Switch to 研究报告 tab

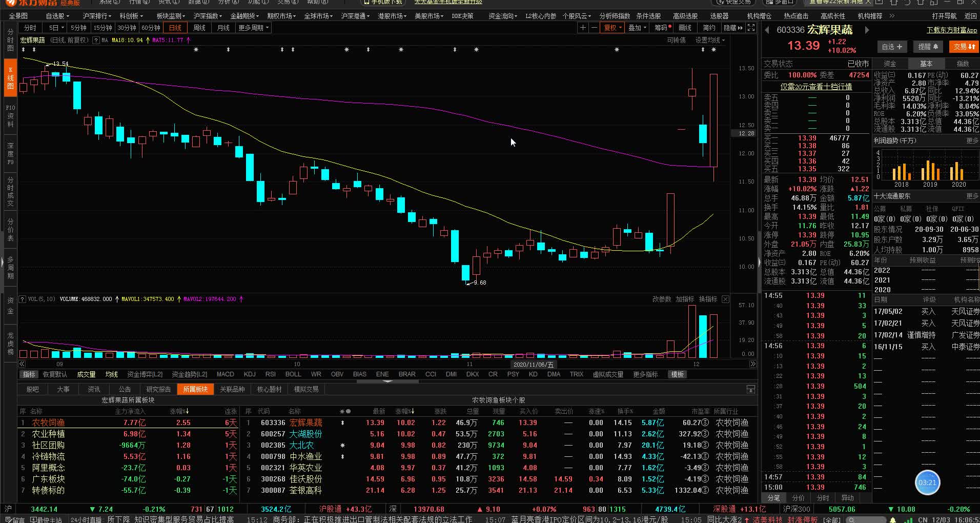pyautogui.click(x=158, y=389)
